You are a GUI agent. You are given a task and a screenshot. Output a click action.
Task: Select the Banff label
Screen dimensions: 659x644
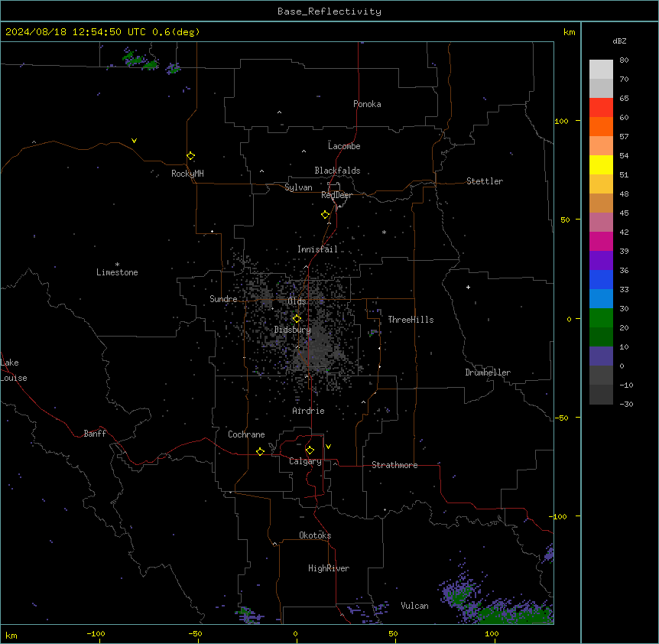tap(95, 434)
